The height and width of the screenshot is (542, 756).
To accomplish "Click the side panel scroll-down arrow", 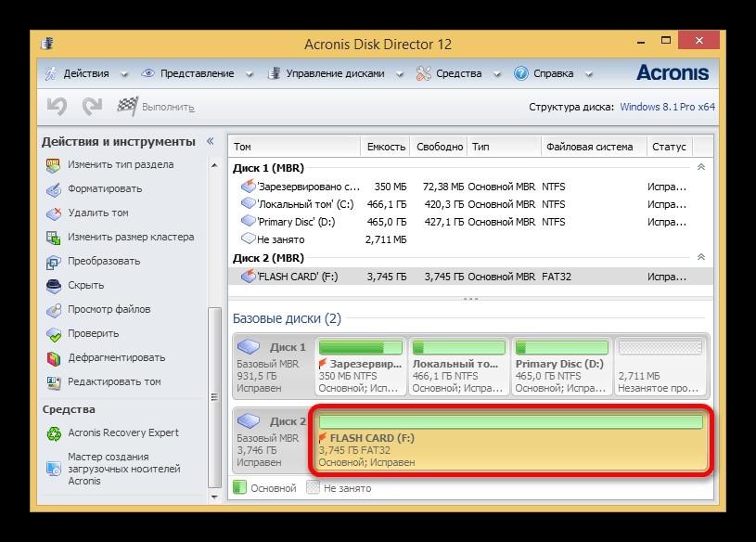I will (214, 497).
